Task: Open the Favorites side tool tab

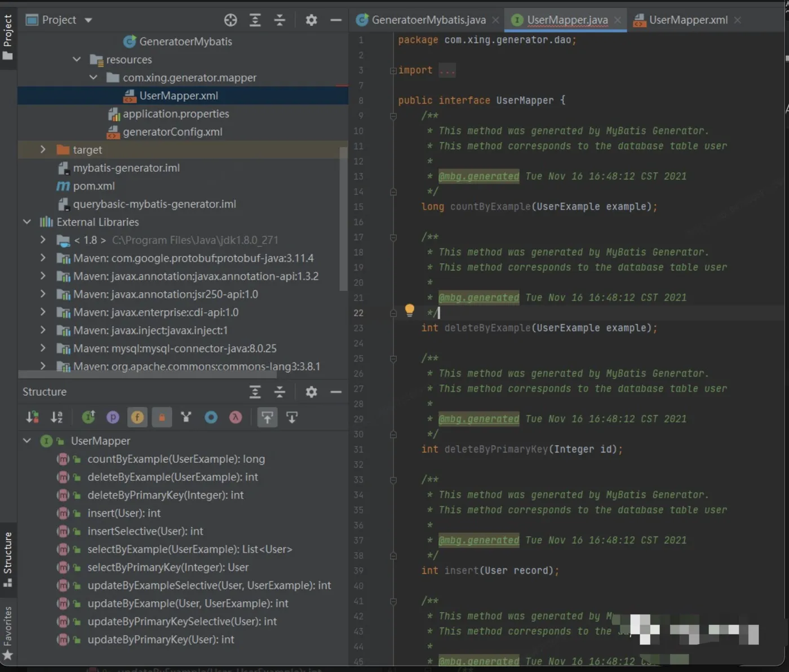Action: 8,633
